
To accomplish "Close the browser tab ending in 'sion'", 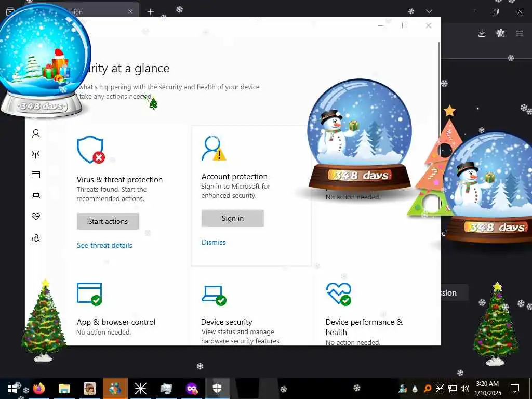I will pos(130,11).
